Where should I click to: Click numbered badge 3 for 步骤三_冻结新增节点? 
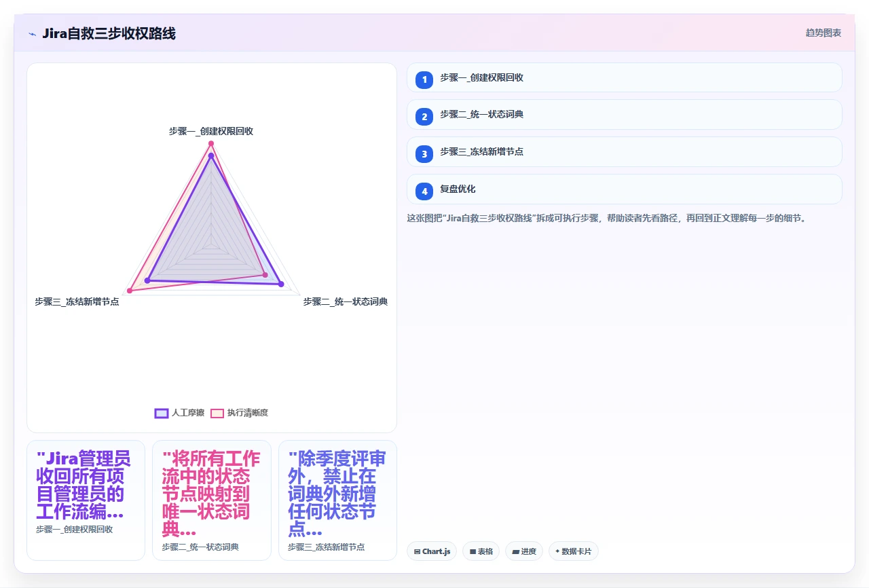click(x=424, y=154)
